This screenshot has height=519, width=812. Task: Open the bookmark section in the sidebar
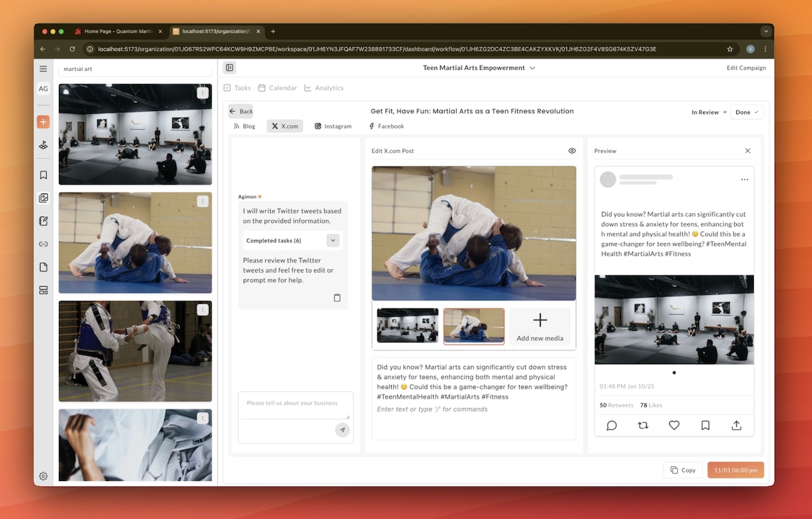click(x=43, y=175)
